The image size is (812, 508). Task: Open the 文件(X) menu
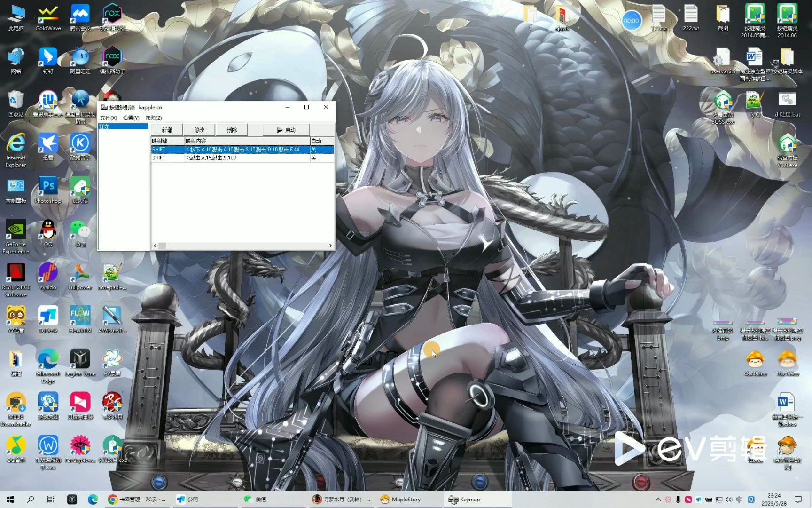coord(109,118)
